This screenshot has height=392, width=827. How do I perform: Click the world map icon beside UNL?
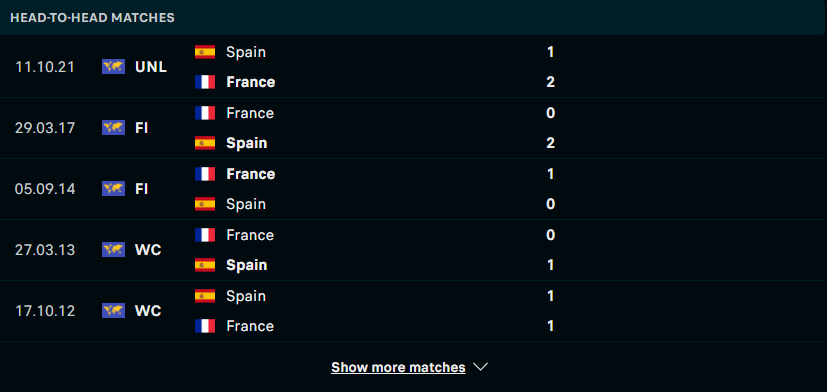click(113, 67)
